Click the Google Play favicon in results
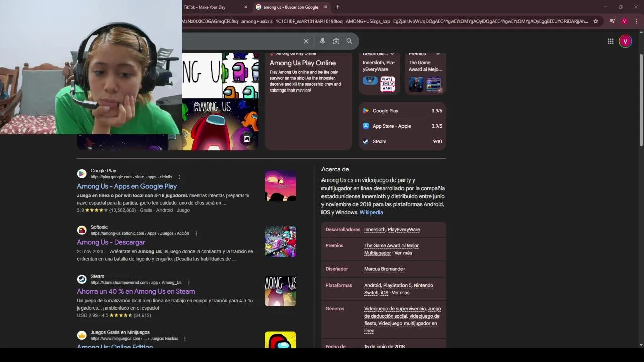 (x=82, y=174)
